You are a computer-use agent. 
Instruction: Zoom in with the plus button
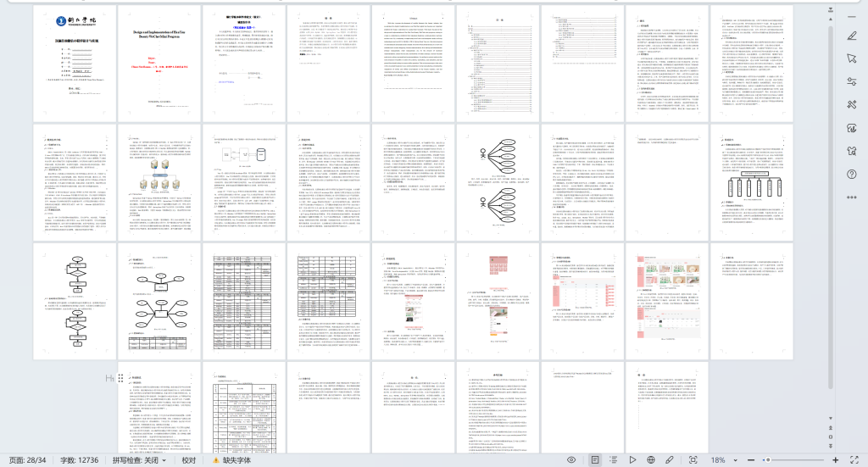[x=835, y=460]
